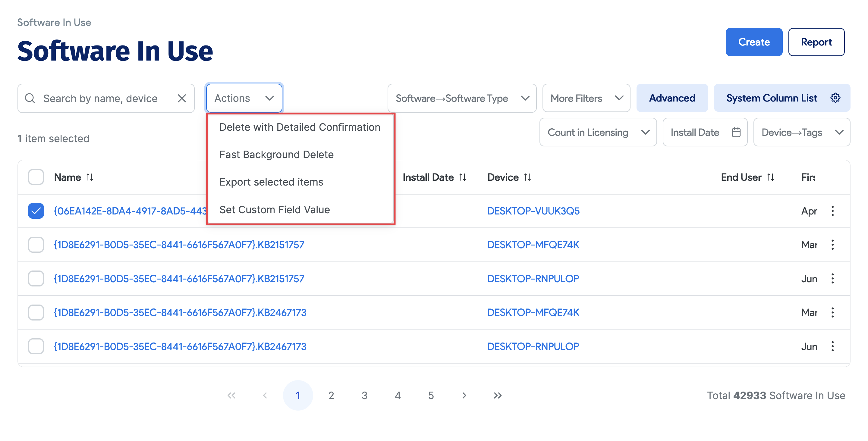
Task: Sort the table by the Name column
Action: (x=90, y=177)
